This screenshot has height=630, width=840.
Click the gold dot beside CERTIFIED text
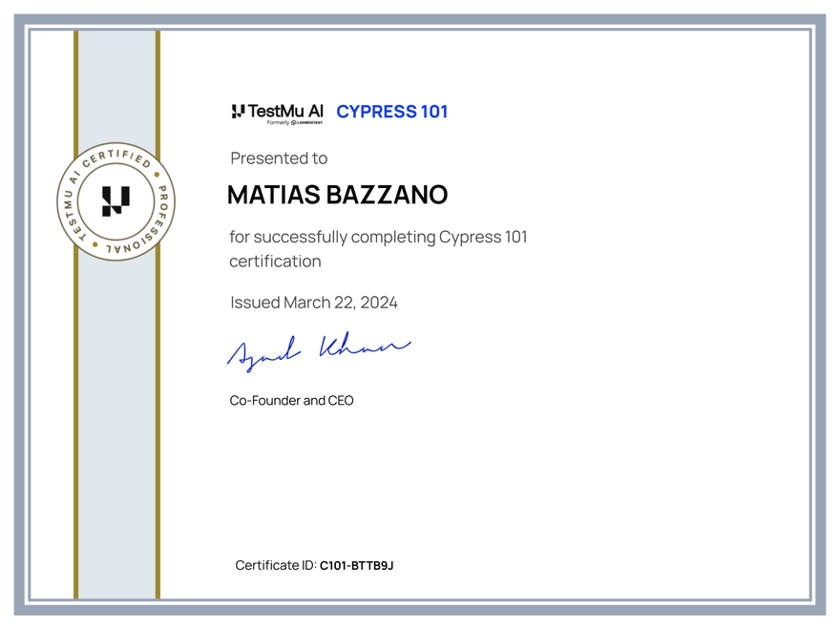tap(157, 174)
